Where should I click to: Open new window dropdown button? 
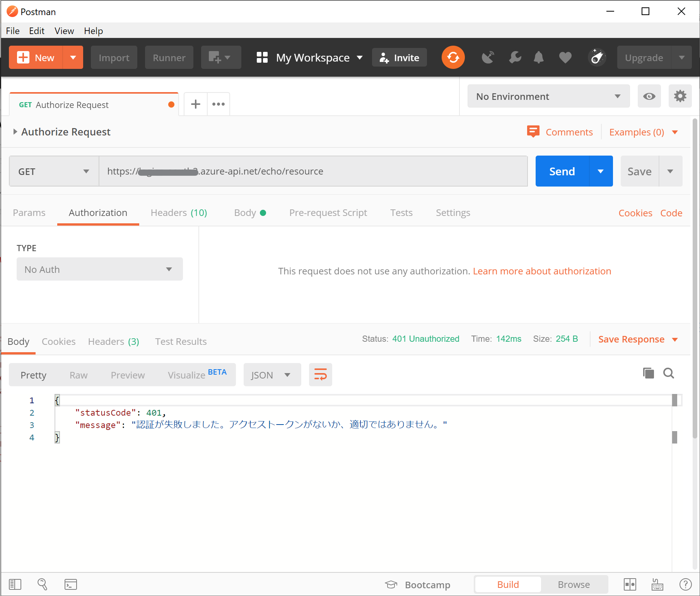point(221,57)
